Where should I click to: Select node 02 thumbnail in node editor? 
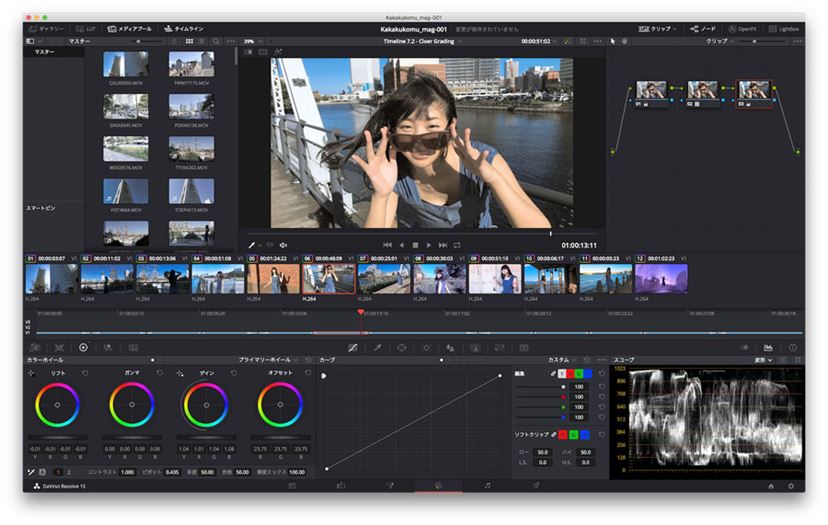coord(701,91)
